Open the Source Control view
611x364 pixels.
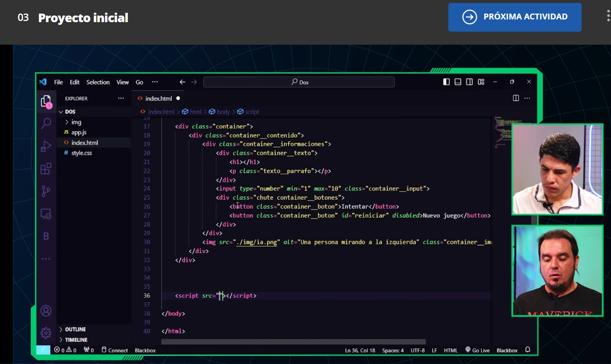(x=46, y=191)
